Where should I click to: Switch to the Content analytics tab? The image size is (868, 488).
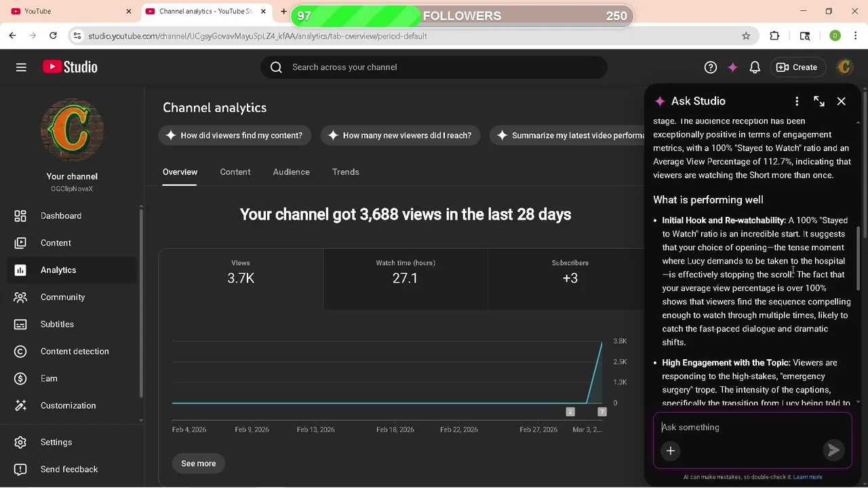tap(235, 172)
